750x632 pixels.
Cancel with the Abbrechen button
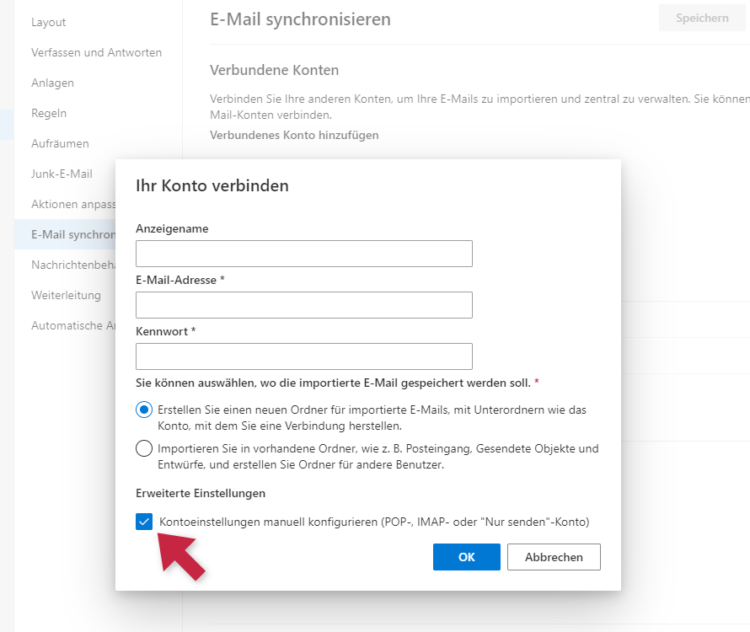(554, 557)
